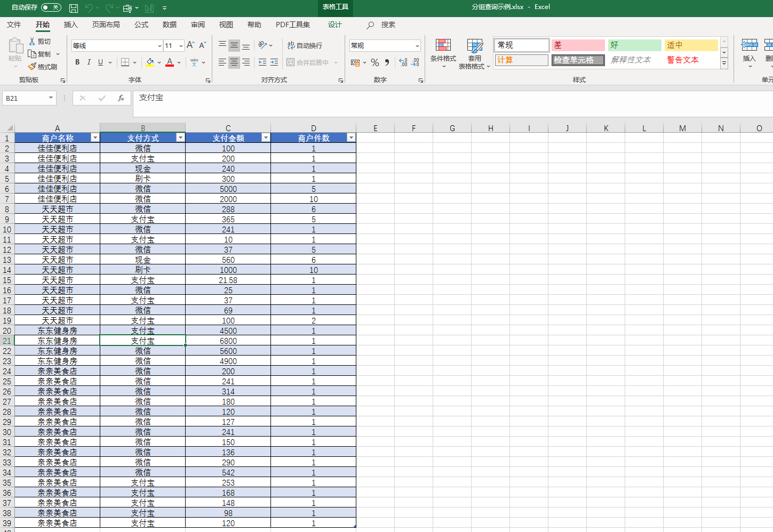Open the number format dropdown (常规)

417,46
